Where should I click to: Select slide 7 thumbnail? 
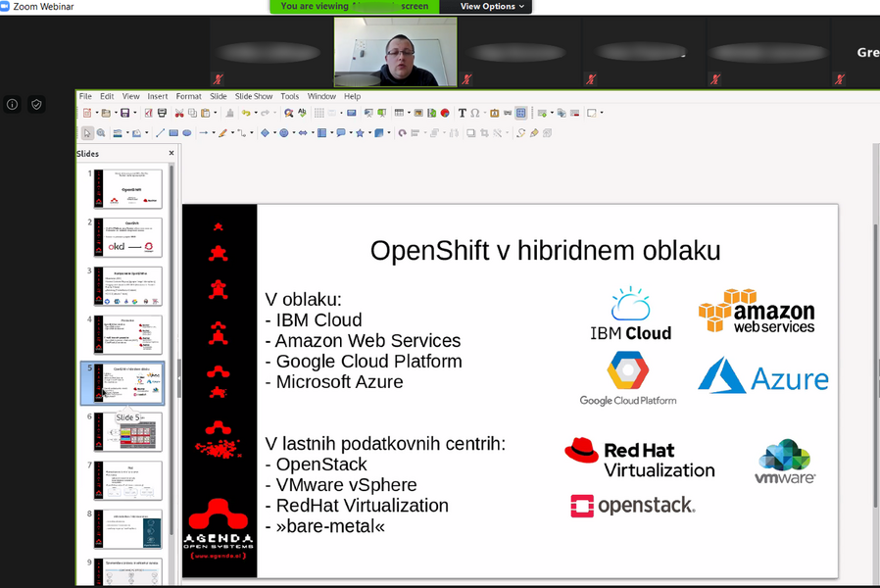(x=128, y=481)
